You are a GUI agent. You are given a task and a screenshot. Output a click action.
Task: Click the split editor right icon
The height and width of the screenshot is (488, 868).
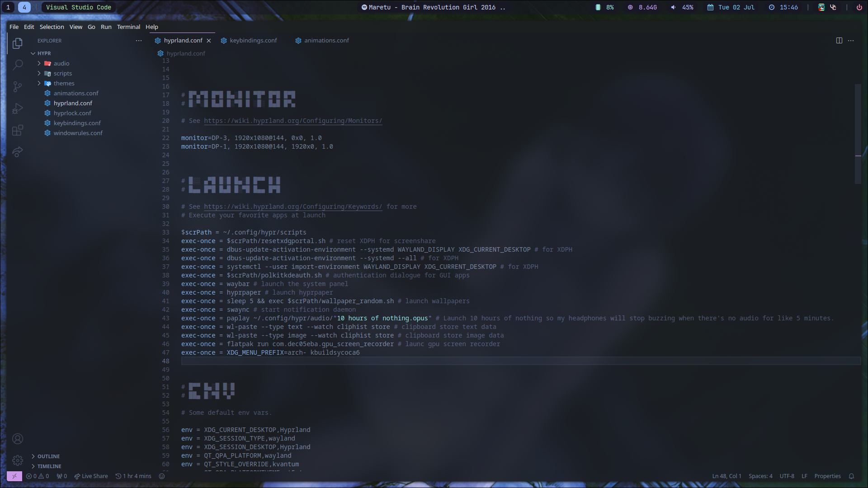(839, 41)
